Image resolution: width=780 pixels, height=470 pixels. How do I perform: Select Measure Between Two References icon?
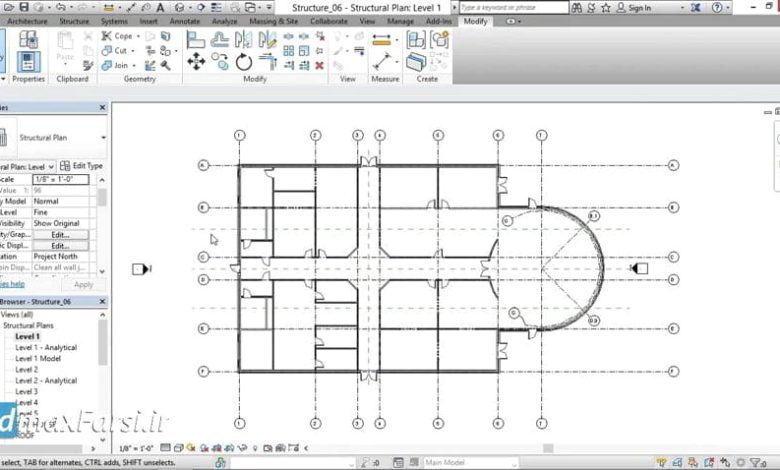point(382,62)
